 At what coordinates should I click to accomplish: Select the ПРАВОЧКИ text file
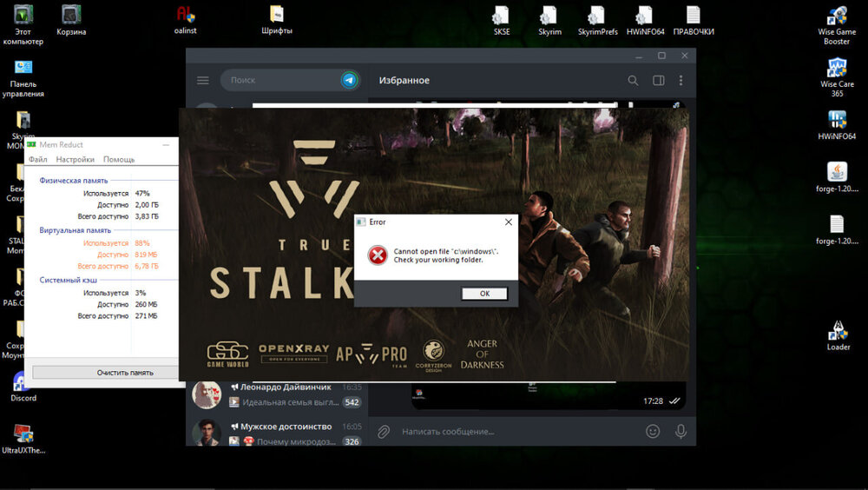[694, 21]
